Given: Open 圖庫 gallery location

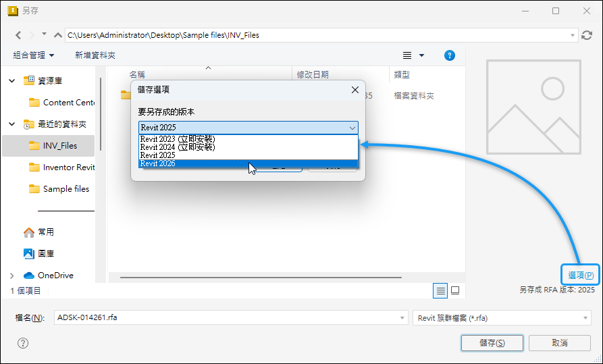Looking at the screenshot, I should [x=38, y=253].
